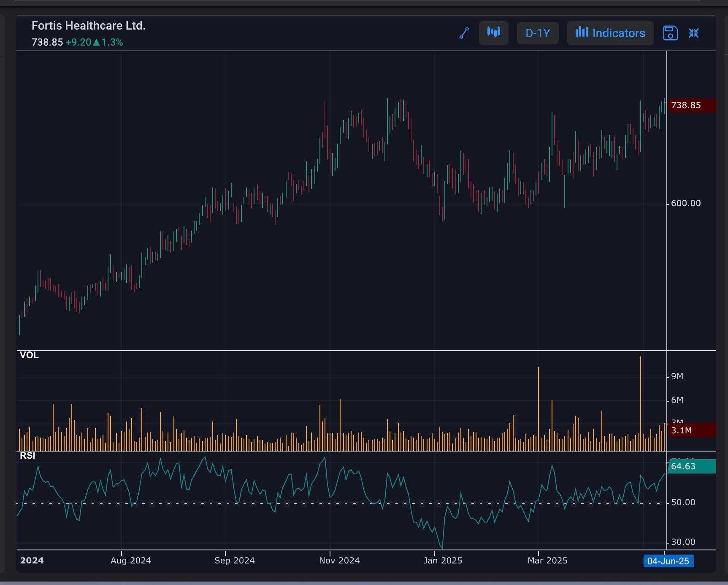Click the 738.85 price axis label
The image size is (728, 585).
691,105
